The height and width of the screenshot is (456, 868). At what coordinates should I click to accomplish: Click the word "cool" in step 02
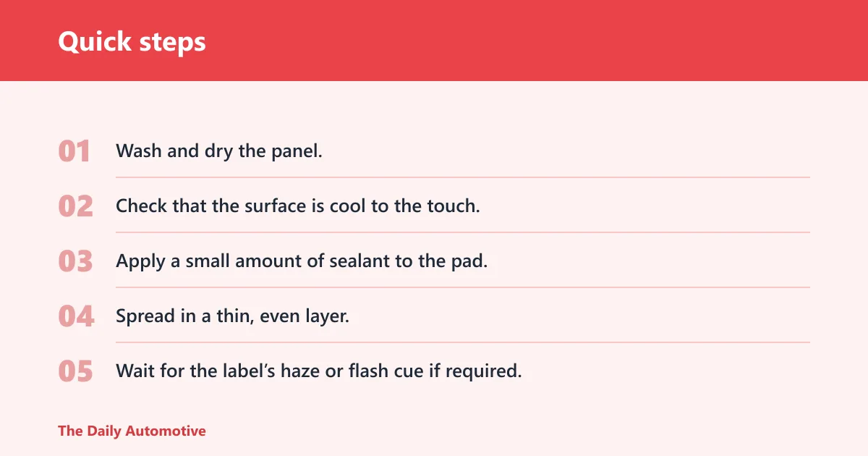pos(348,206)
